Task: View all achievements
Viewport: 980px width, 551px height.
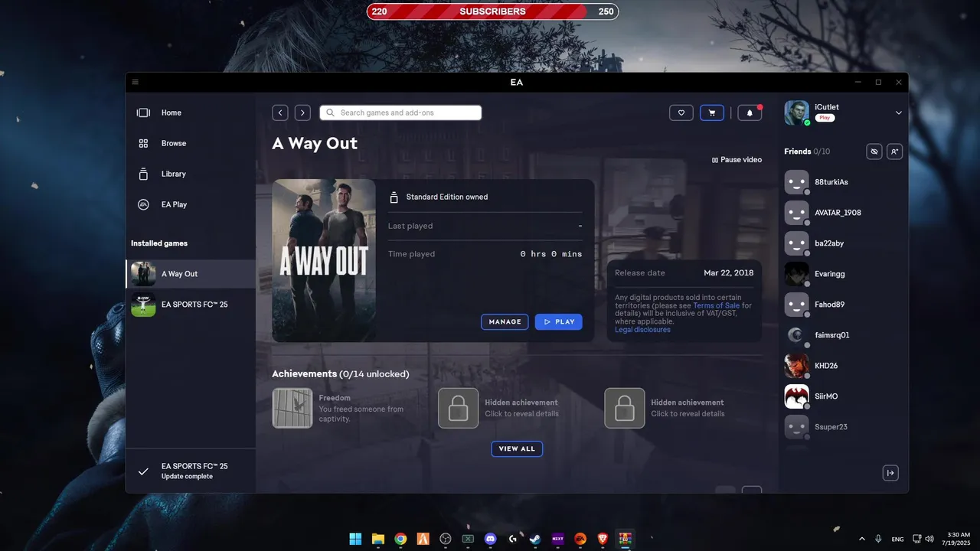Action: point(517,448)
